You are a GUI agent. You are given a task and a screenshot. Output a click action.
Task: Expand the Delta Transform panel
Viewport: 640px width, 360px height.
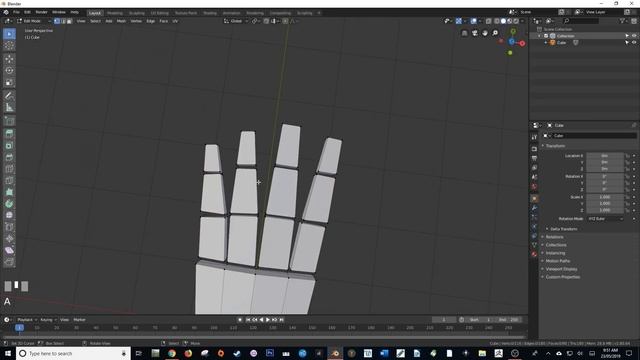click(563, 229)
